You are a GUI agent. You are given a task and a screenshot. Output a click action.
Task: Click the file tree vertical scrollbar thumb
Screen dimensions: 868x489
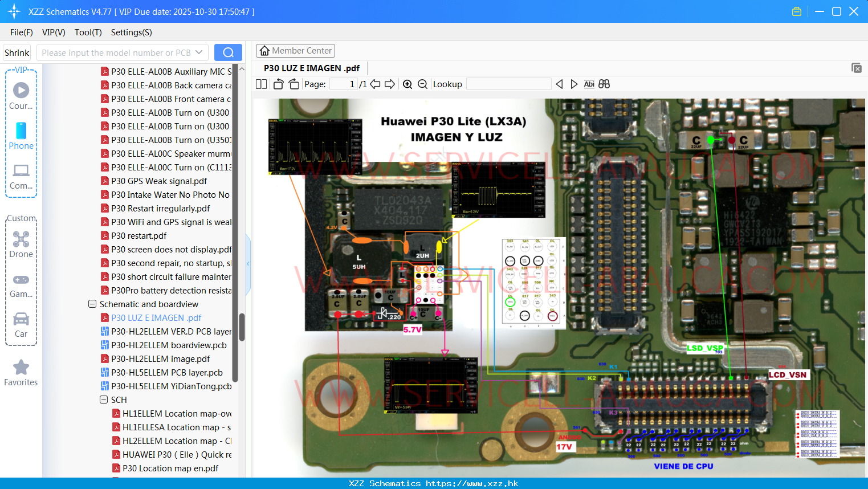tap(242, 327)
